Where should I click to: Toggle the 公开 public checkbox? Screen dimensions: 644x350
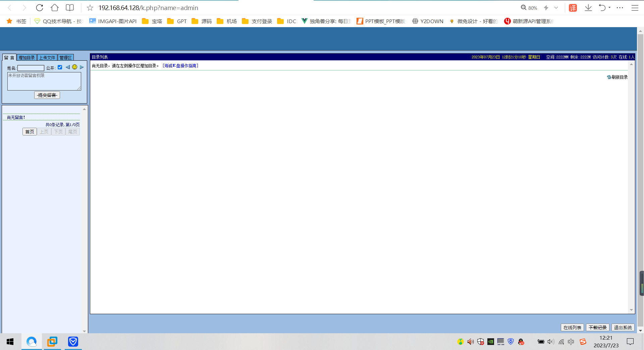[x=60, y=67]
